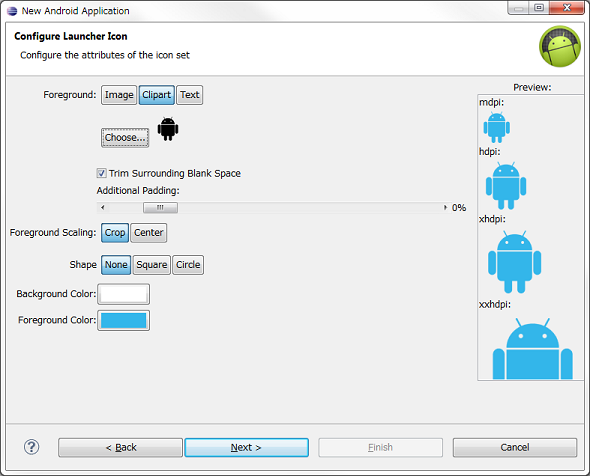Viewport: 590px width, 476px height.
Task: Click the Additional Padding slider thumb
Action: coord(160,208)
